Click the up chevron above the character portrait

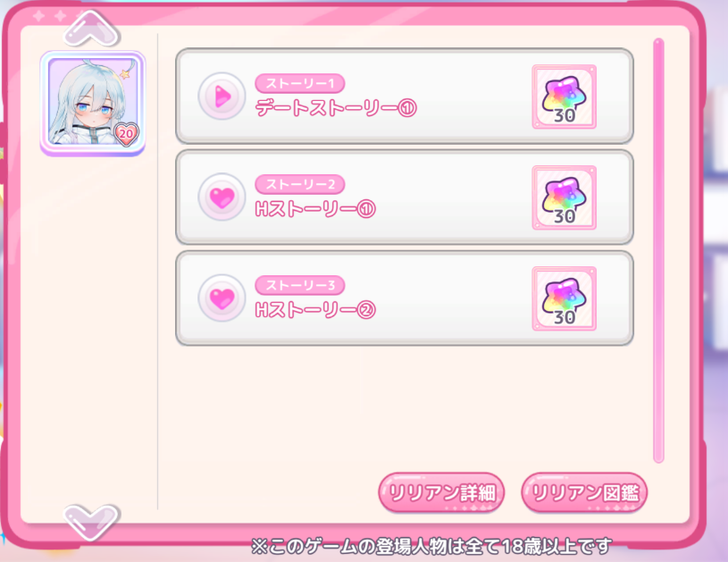click(91, 29)
